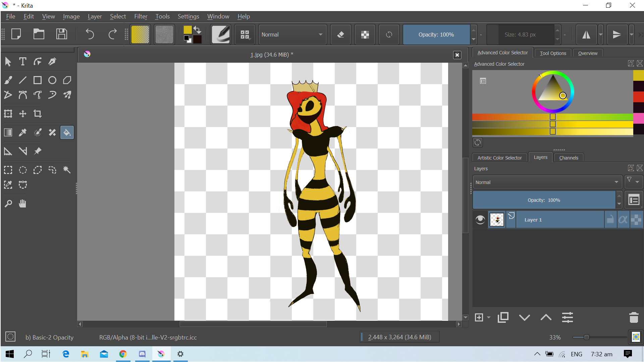
Task: Swap foreground and background colors
Action: (198, 30)
